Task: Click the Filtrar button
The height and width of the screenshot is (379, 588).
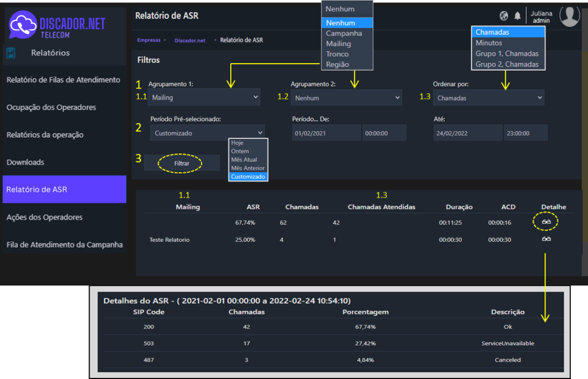Action: (181, 163)
